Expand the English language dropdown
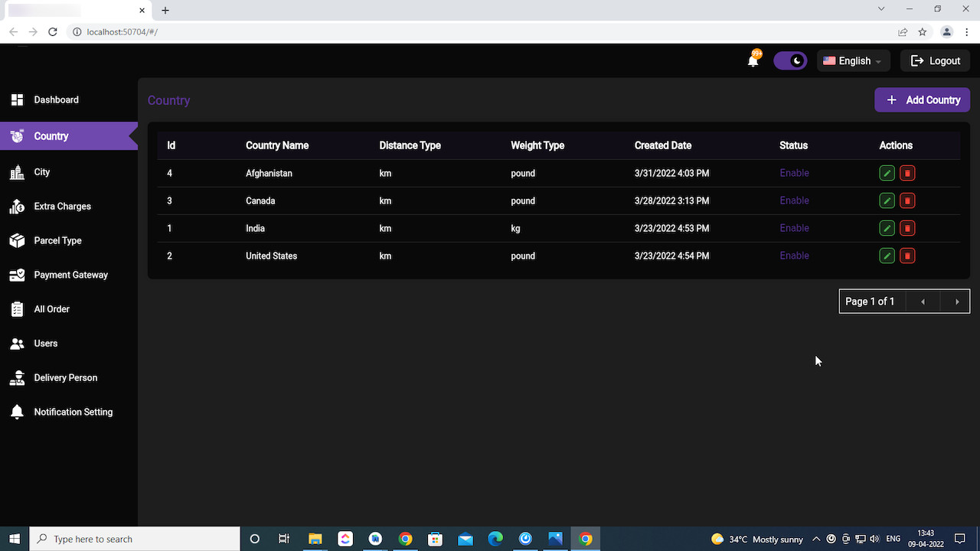The image size is (980, 551). [x=853, y=61]
